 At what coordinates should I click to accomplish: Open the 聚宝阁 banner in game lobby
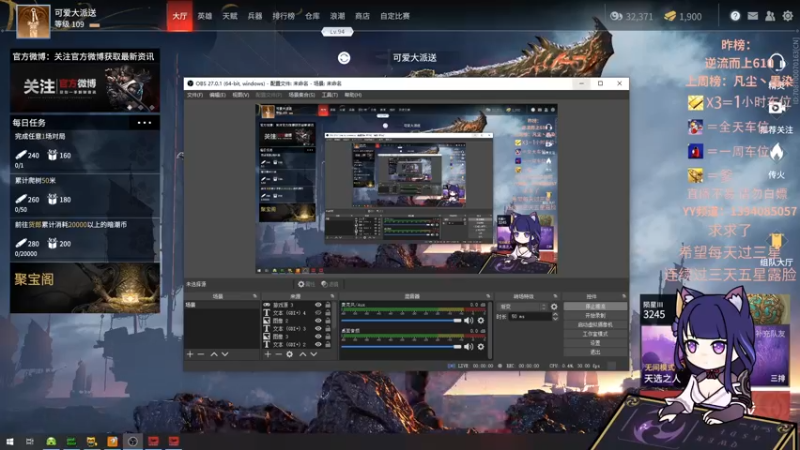coord(85,288)
